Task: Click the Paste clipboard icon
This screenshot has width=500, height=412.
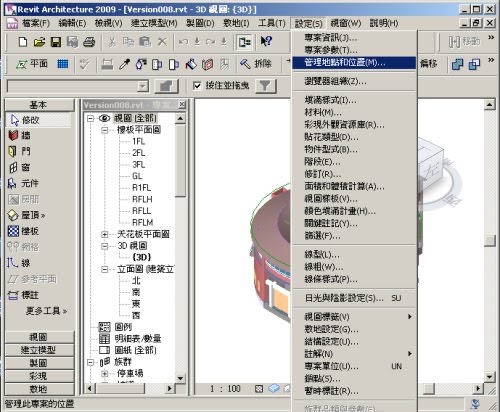Action: coord(145,42)
